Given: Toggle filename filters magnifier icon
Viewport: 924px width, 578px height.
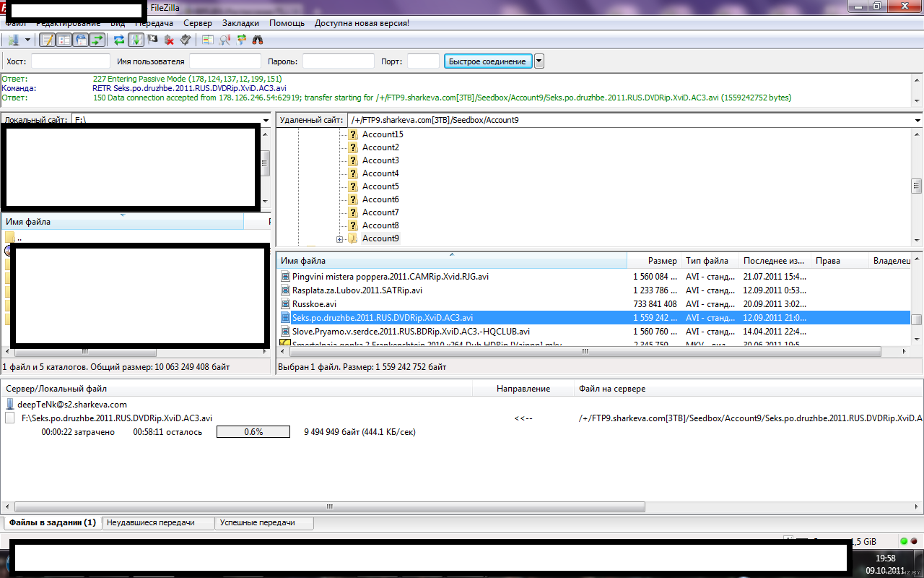Looking at the screenshot, I should click(x=225, y=40).
